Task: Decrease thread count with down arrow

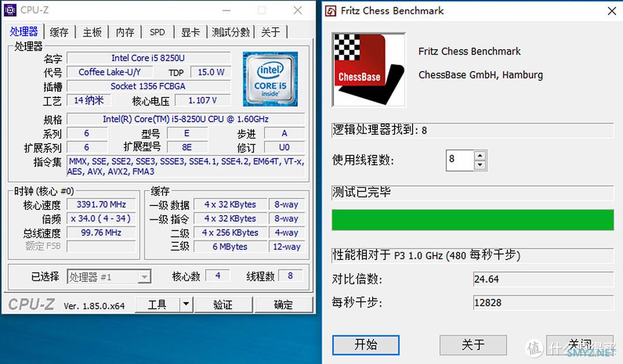Action: [480, 165]
